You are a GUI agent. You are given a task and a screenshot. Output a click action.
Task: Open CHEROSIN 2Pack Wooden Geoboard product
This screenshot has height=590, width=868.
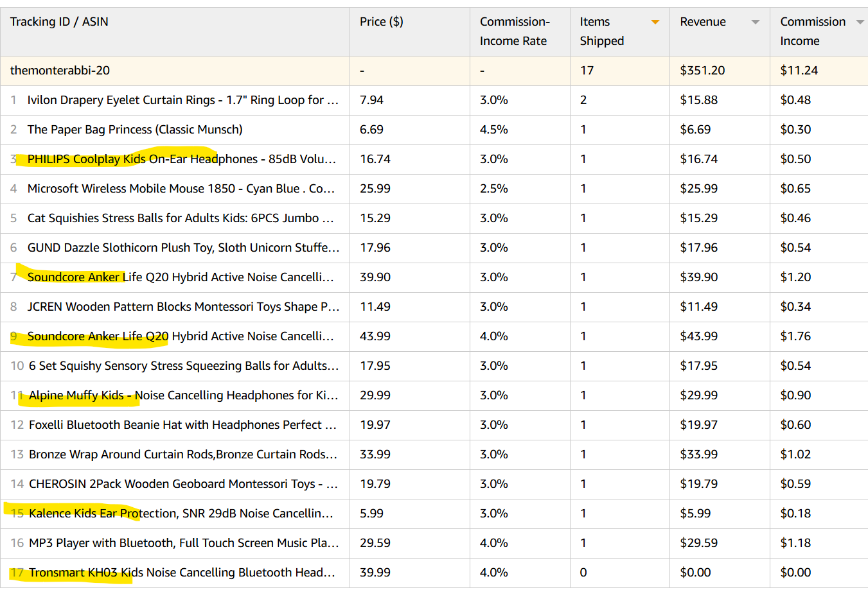(184, 484)
